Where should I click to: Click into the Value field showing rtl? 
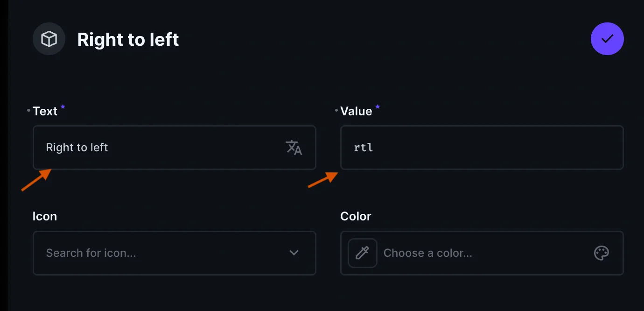click(481, 148)
